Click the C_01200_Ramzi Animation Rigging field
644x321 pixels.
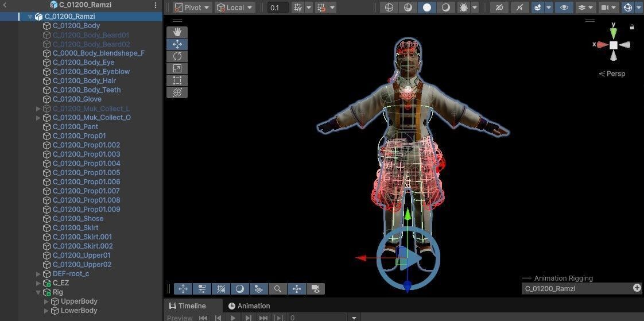[x=577, y=288]
